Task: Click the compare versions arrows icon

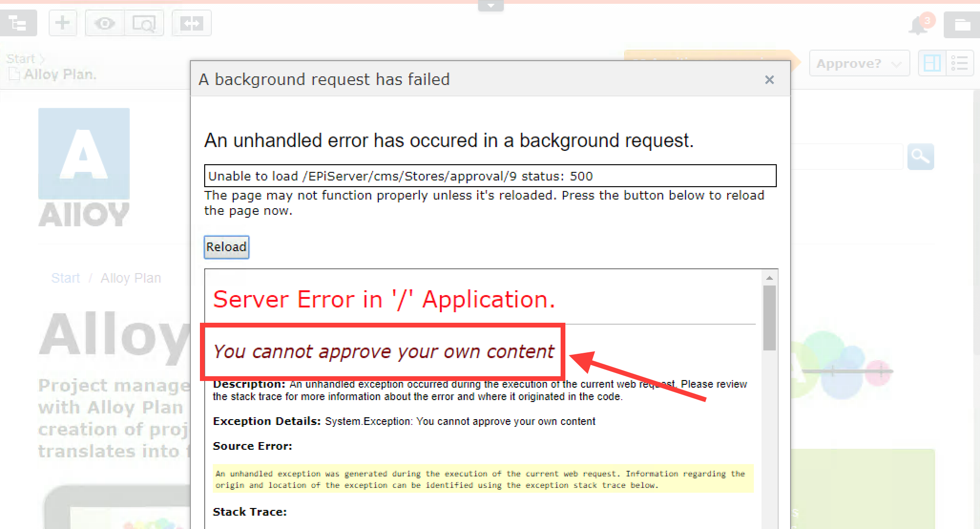Action: 191,23
